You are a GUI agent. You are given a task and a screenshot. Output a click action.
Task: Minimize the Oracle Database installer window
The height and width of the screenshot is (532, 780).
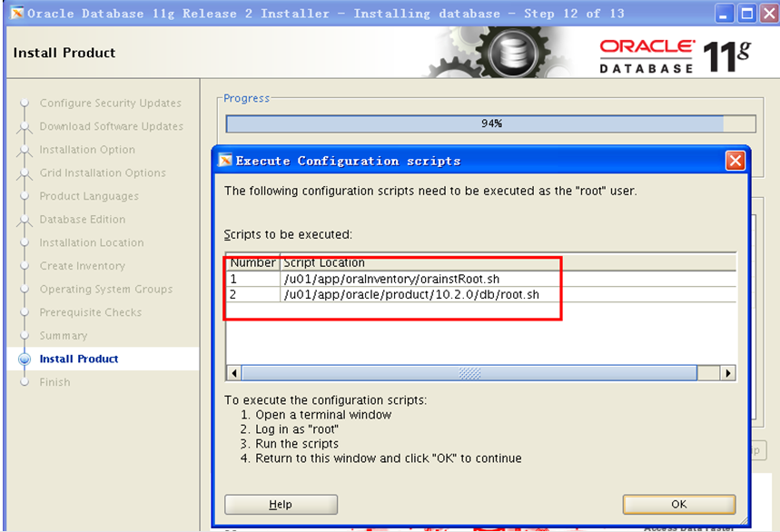(724, 14)
